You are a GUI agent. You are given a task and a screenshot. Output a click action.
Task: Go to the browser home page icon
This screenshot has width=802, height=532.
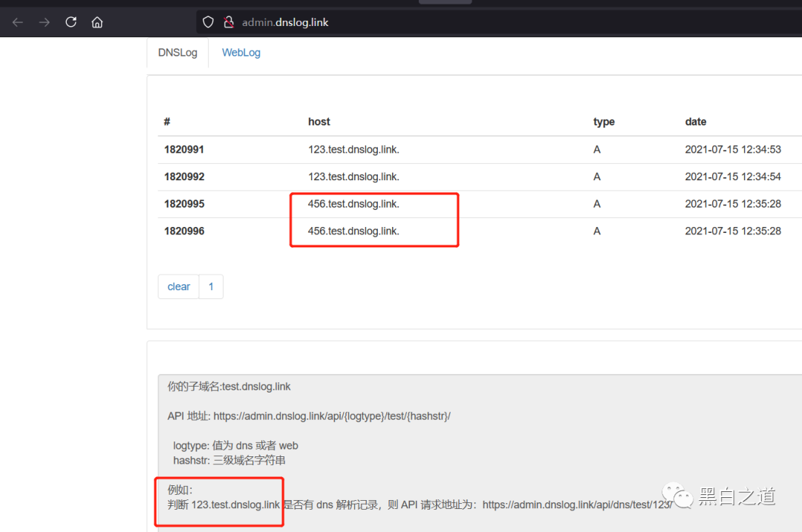[x=97, y=22]
